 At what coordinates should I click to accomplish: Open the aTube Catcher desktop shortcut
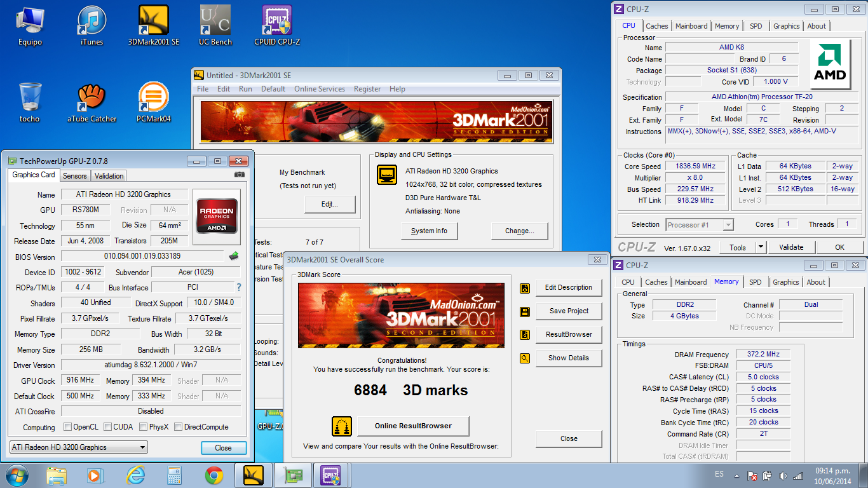coord(92,103)
